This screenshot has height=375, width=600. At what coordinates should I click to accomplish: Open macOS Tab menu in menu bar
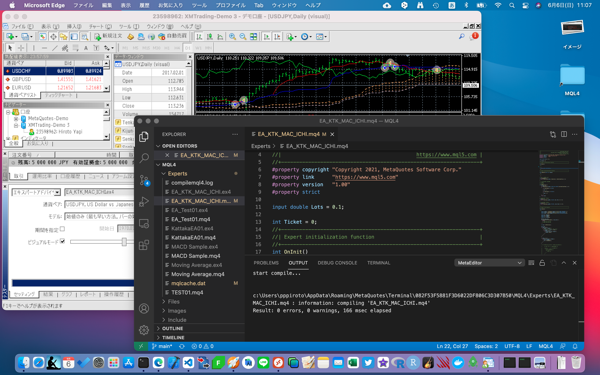point(258,5)
